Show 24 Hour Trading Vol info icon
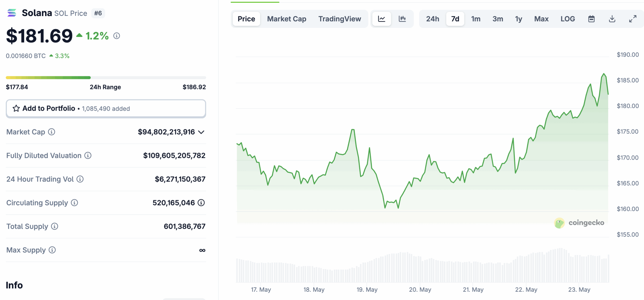The width and height of the screenshot is (644, 300). [x=80, y=179]
